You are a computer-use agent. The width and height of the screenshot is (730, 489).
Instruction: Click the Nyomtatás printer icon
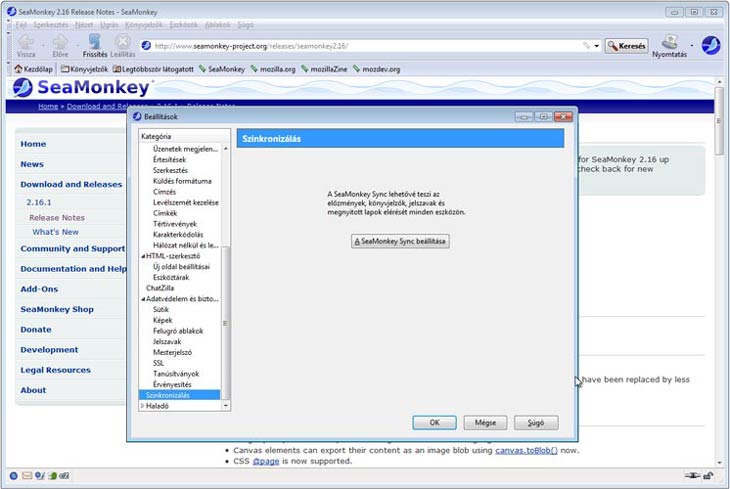669,42
